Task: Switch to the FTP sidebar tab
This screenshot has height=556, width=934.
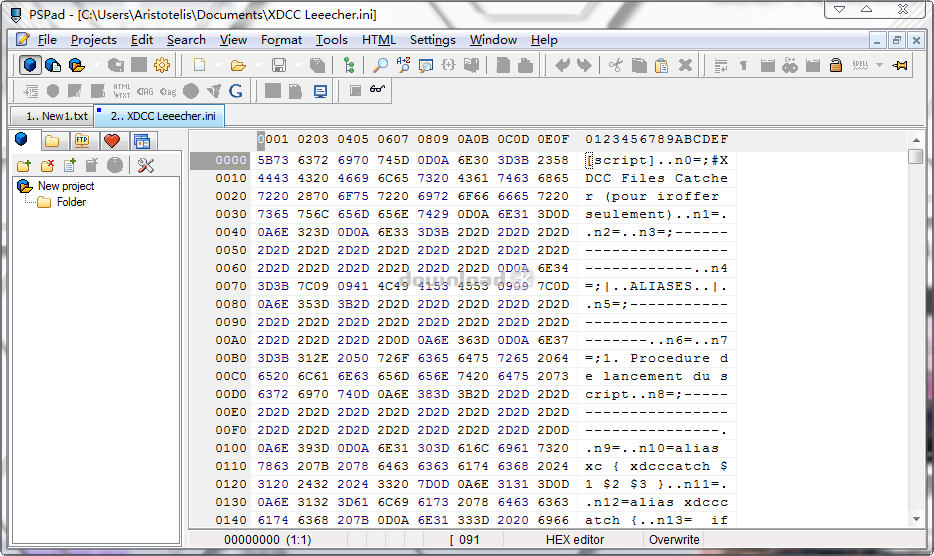Action: [82, 141]
